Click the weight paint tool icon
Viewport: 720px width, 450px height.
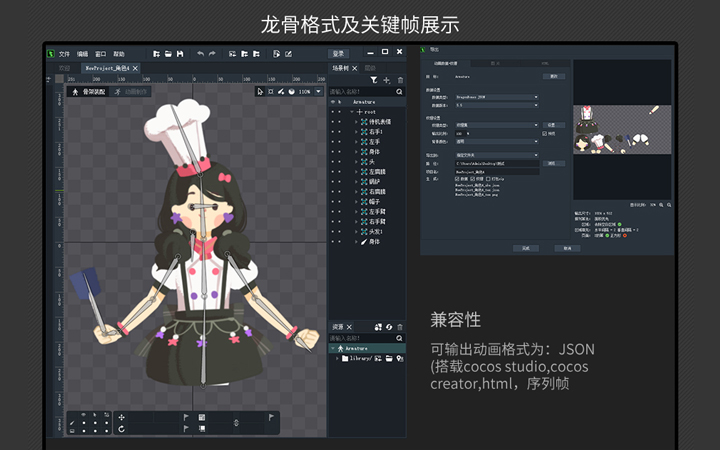coord(281,92)
